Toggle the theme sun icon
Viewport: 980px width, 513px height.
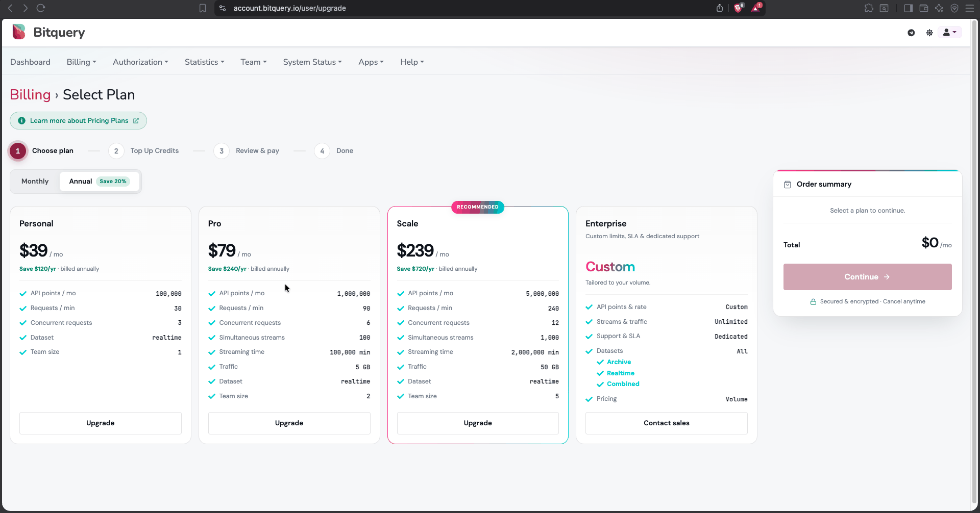[929, 33]
